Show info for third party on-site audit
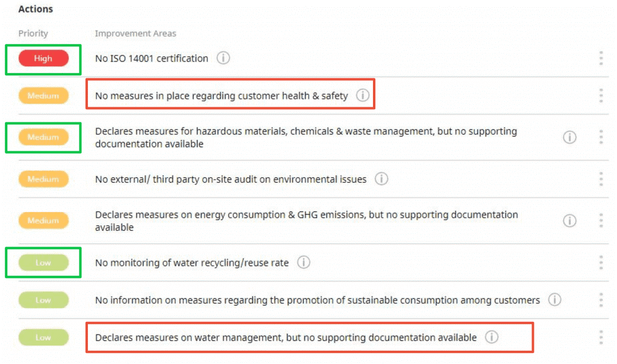617x364 pixels. coord(381,179)
